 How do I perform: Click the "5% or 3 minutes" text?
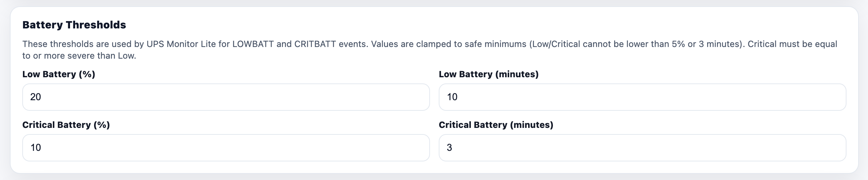click(706, 44)
